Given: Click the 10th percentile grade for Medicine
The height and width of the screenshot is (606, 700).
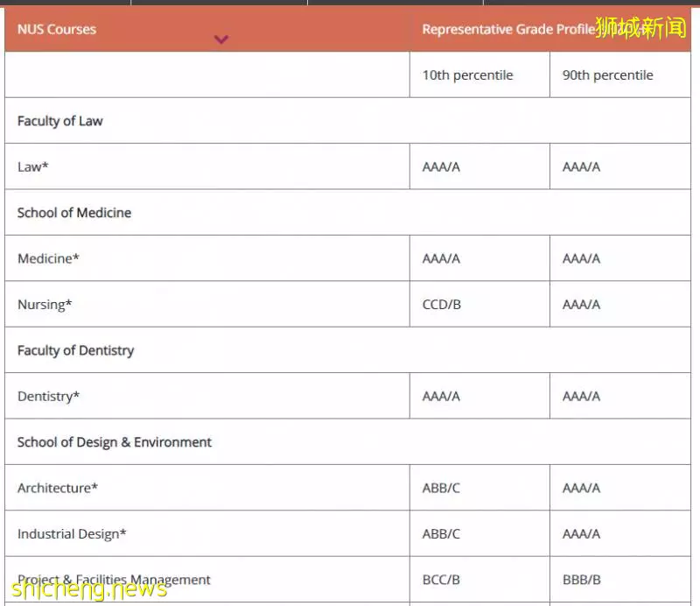Looking at the screenshot, I should click(x=441, y=258).
